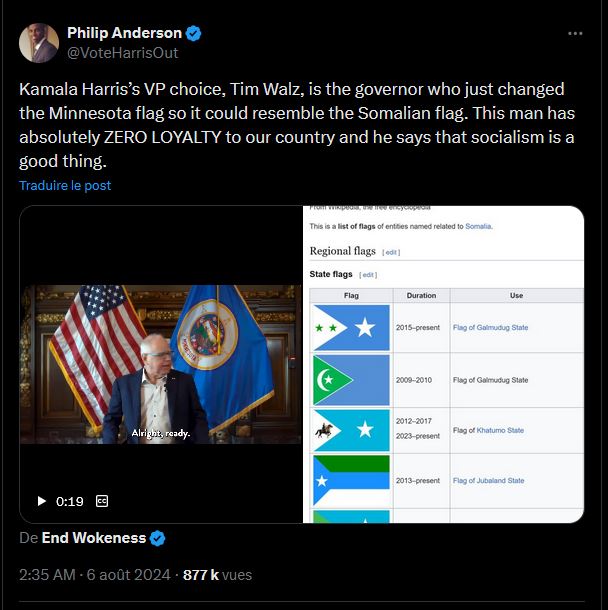This screenshot has height=610, width=608.
Task: Open the @VoteHarrisOut handle
Action: point(121,52)
